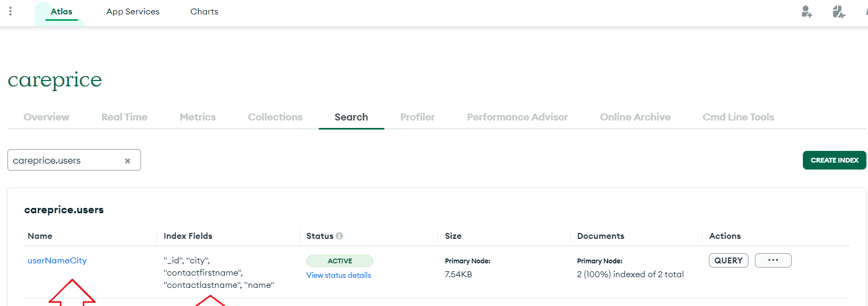
Task: Open the App Services tab
Action: coord(133,12)
